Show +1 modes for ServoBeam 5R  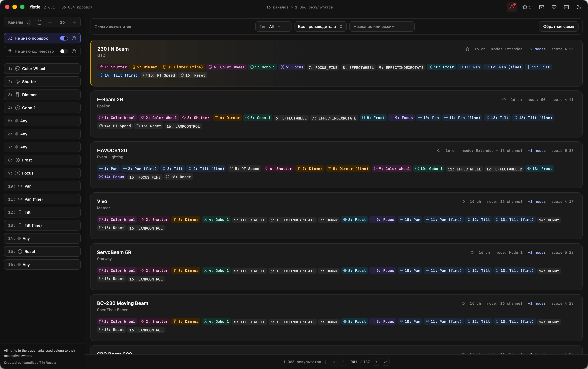tap(537, 253)
